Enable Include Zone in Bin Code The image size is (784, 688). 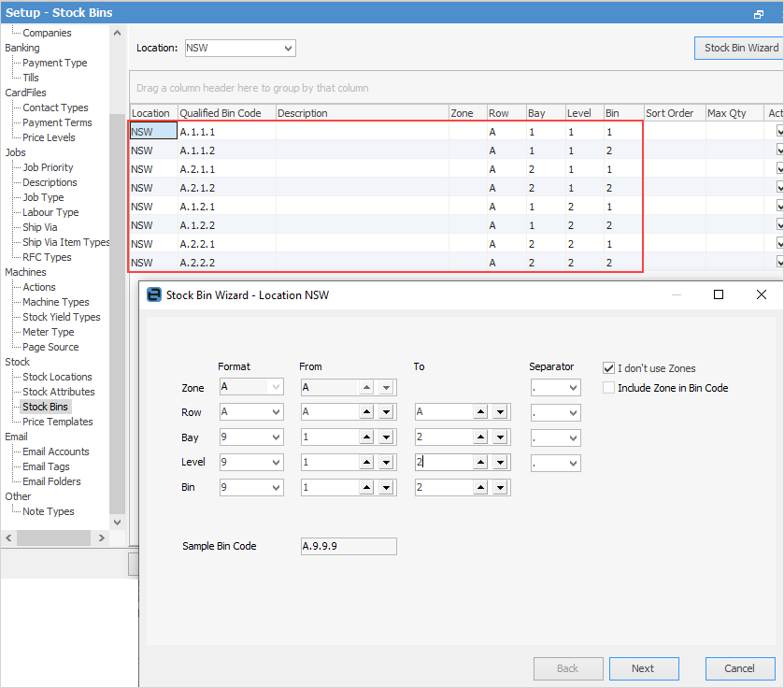pyautogui.click(x=609, y=388)
